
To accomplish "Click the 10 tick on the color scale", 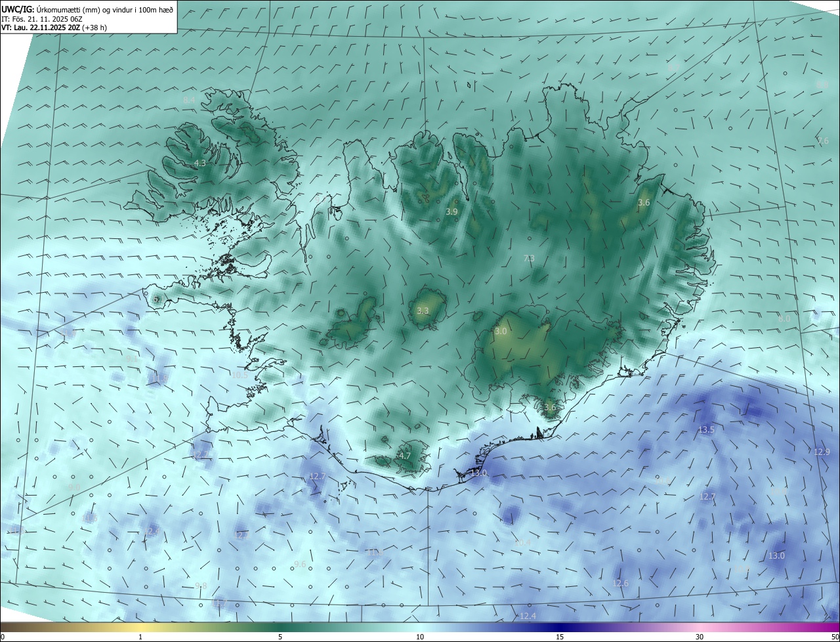I will (420, 637).
